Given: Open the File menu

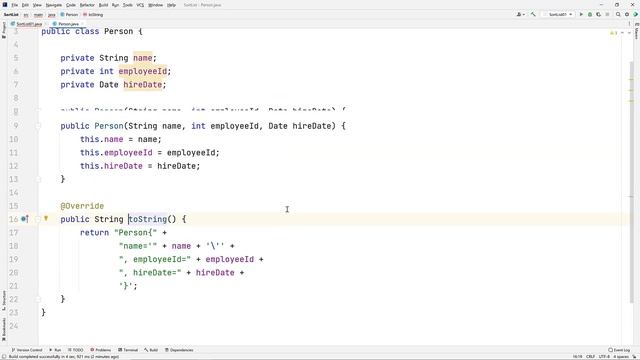Looking at the screenshot, I should click(x=15, y=5).
